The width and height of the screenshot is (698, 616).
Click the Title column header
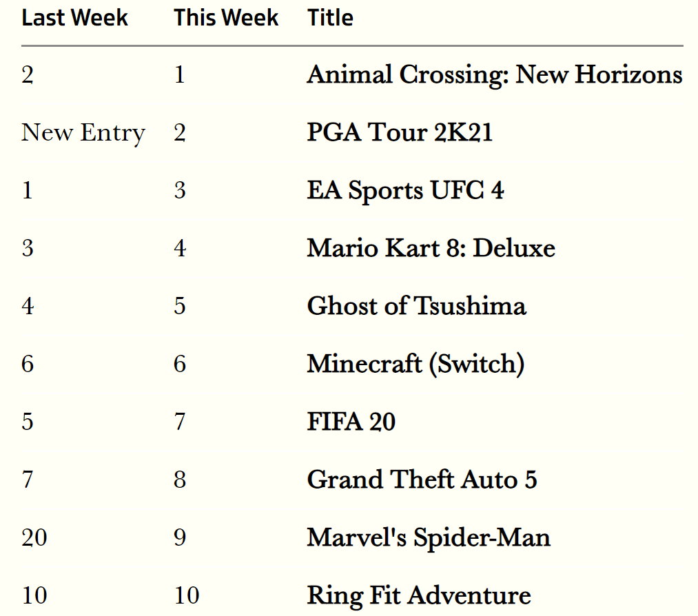[x=330, y=18]
